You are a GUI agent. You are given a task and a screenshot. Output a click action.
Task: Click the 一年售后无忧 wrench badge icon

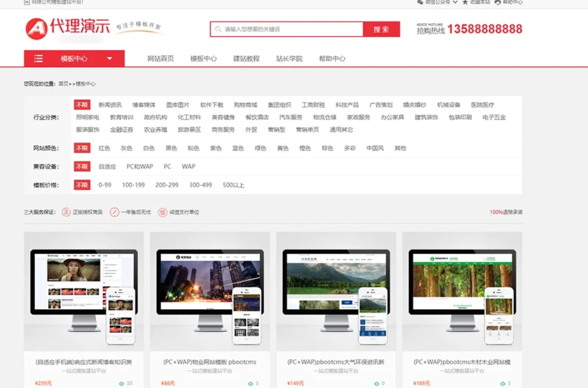[114, 212]
